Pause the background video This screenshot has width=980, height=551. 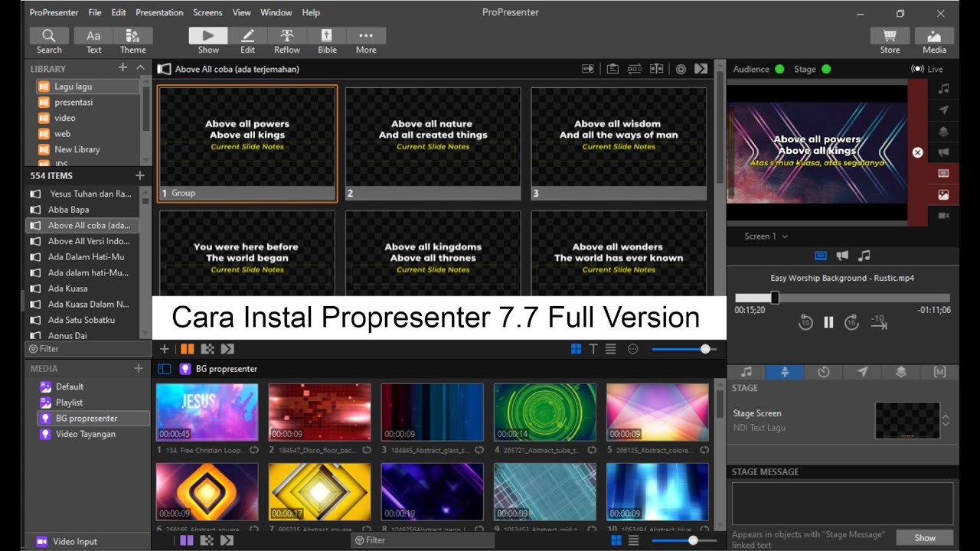[x=828, y=323]
